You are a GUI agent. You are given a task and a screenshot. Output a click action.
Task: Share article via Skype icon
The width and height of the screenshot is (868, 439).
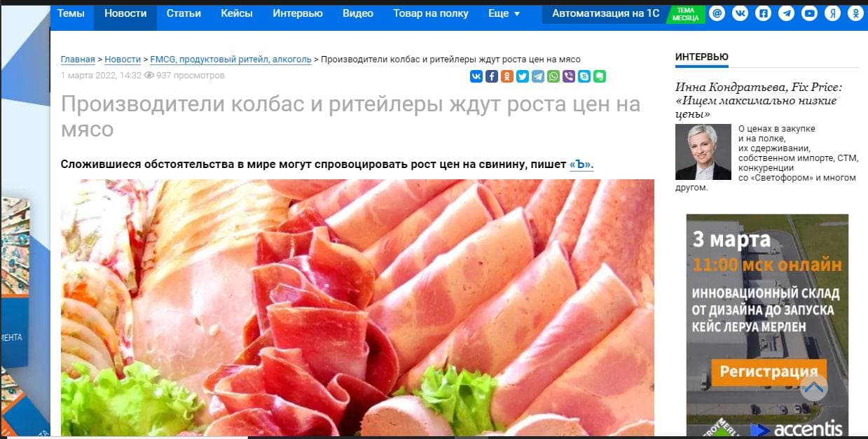pos(584,76)
